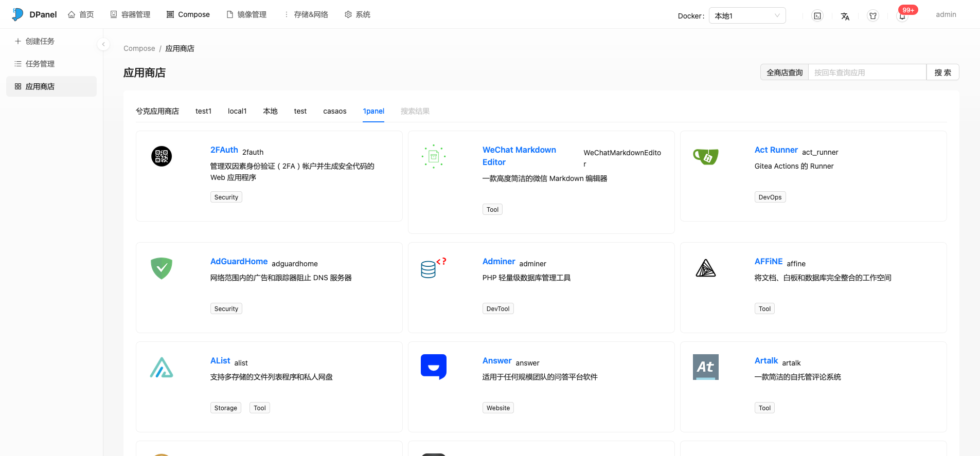Click DevOps tag on Act Runner card
The image size is (980, 456).
click(x=770, y=197)
